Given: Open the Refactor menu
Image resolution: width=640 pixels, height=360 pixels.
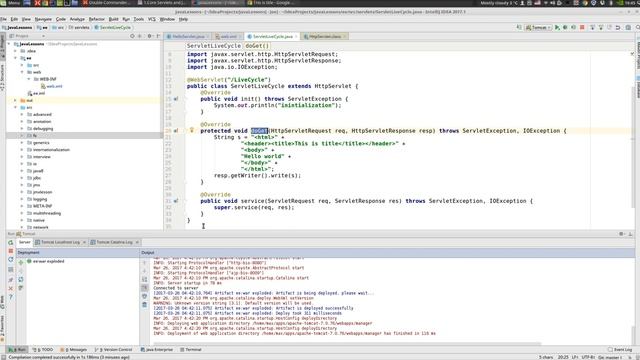Looking at the screenshot, I should pos(97,19).
